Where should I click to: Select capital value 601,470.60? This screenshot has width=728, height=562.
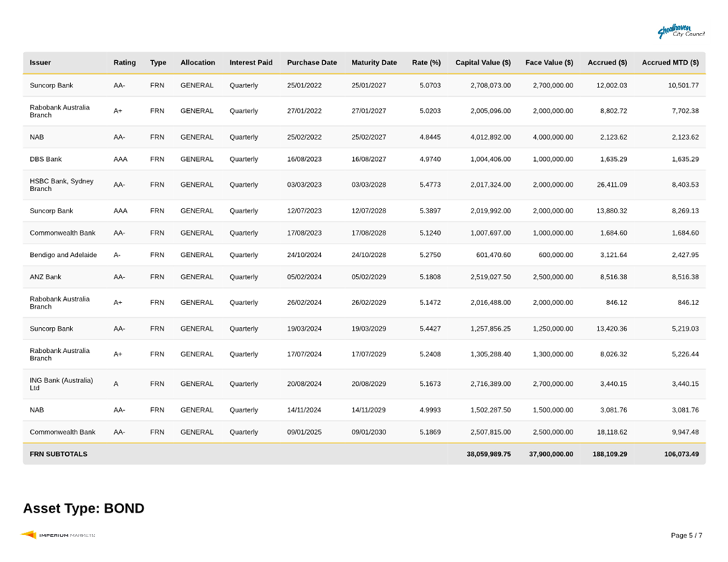(x=493, y=255)
